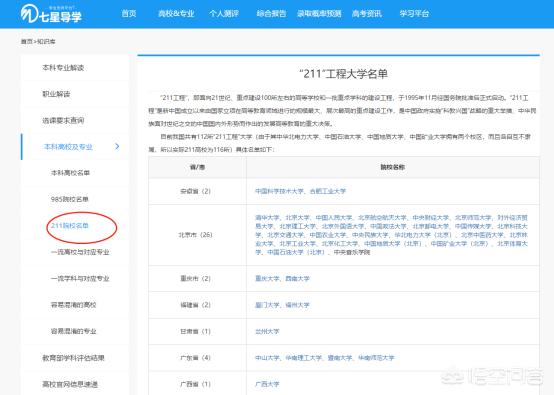Click the 暨南大学 link
The image size is (554, 395).
tap(340, 358)
